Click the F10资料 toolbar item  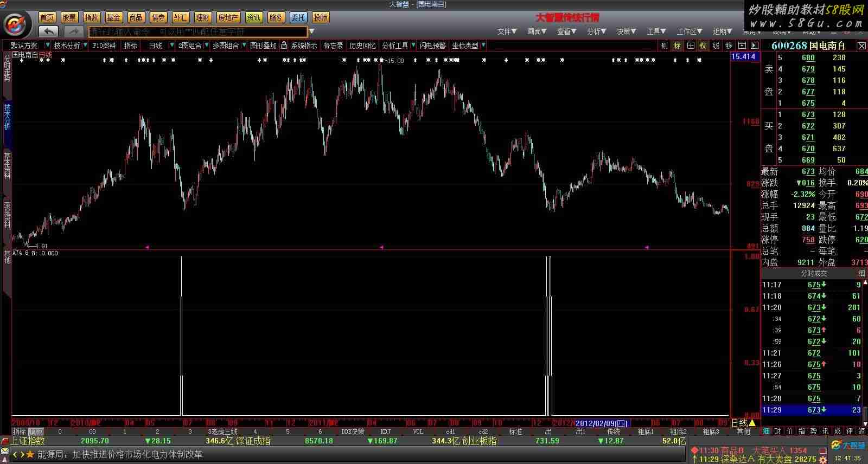coord(104,46)
